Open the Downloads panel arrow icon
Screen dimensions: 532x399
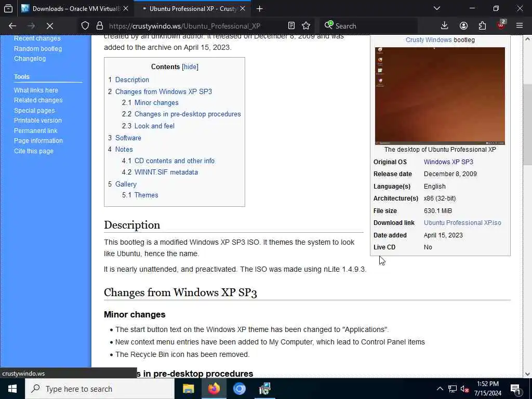(x=445, y=26)
